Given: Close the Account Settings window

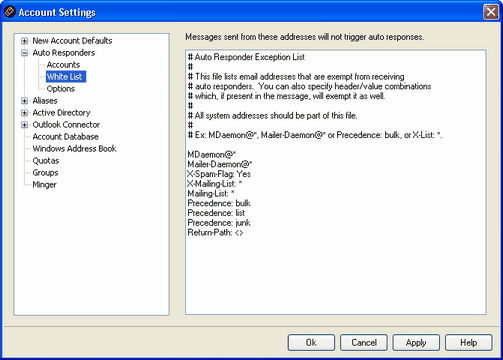Looking at the screenshot, I should click(x=491, y=12).
